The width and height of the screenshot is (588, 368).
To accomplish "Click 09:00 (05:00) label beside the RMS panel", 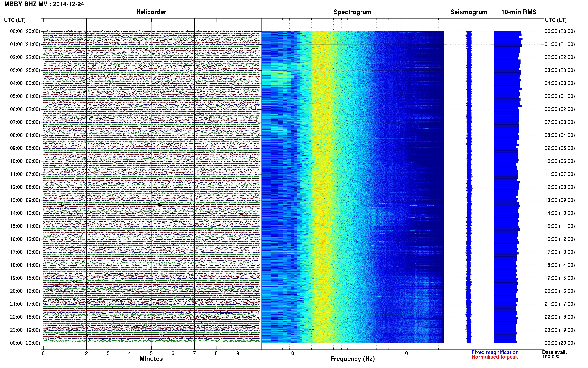I will (560, 148).
